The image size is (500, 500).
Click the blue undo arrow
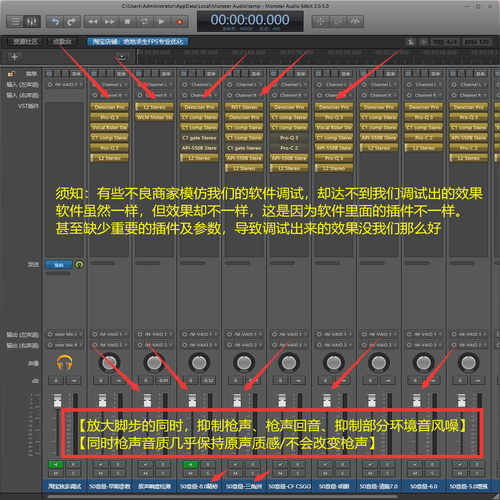point(55,22)
